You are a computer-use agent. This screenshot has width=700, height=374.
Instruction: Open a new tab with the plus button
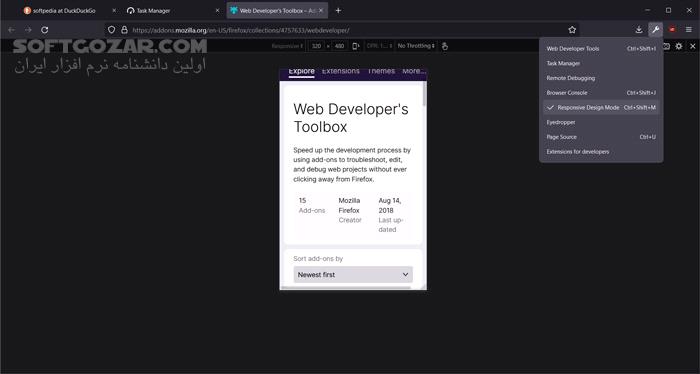[338, 10]
